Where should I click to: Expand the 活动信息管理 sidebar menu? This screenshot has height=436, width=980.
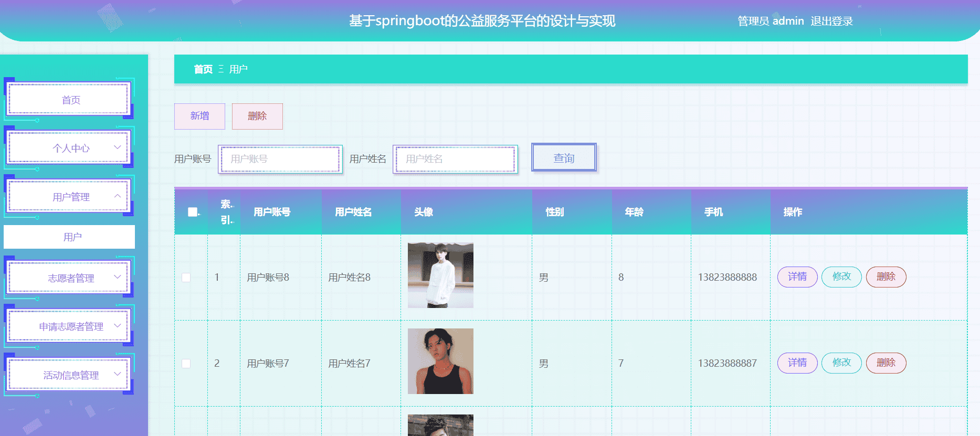tap(69, 375)
